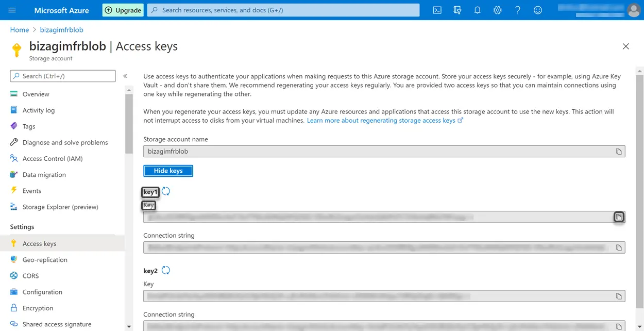Go to Home breadcrumb
Viewport: 644px width, 331px height.
[19, 30]
